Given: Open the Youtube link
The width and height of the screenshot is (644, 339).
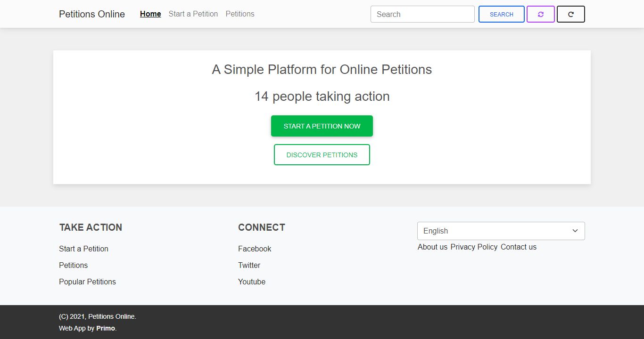Looking at the screenshot, I should (x=252, y=282).
